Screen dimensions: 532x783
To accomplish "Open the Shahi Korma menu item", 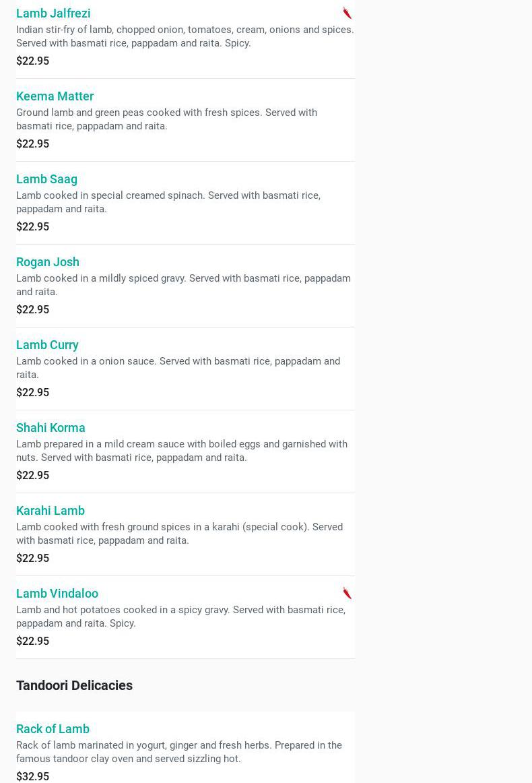I will click(51, 427).
